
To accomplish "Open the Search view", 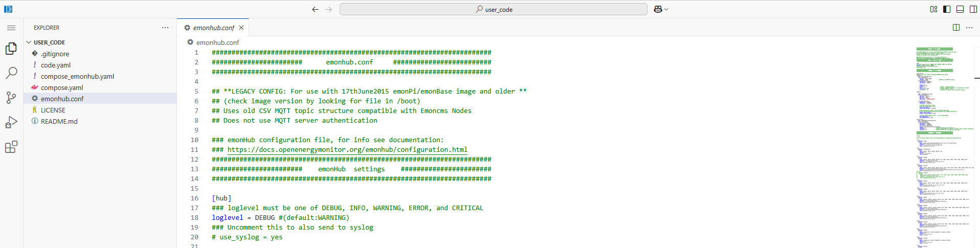I will point(11,73).
